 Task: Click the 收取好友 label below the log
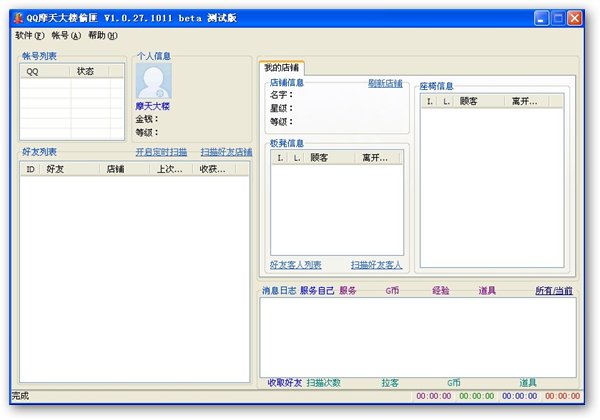pos(285,383)
